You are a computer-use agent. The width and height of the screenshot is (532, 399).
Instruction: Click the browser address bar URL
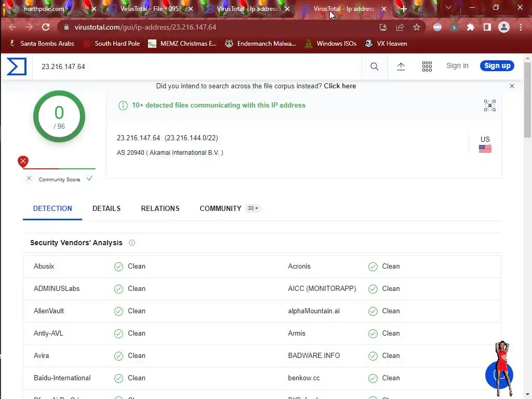coord(145,27)
